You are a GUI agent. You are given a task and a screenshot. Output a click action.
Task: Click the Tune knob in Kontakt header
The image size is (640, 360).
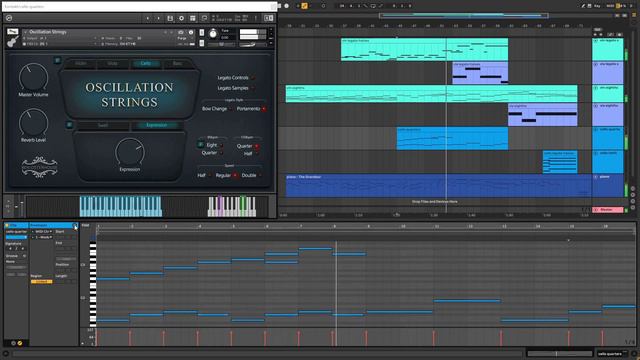click(x=213, y=34)
